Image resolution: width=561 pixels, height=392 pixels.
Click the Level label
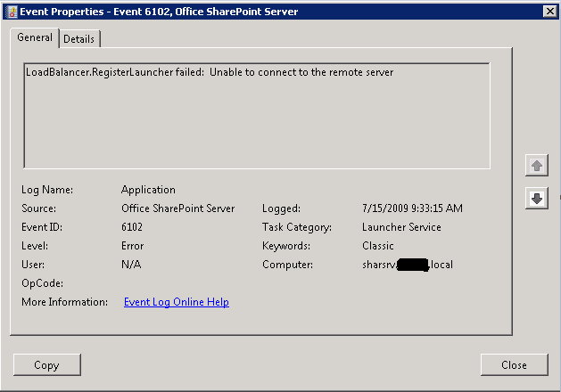click(35, 246)
